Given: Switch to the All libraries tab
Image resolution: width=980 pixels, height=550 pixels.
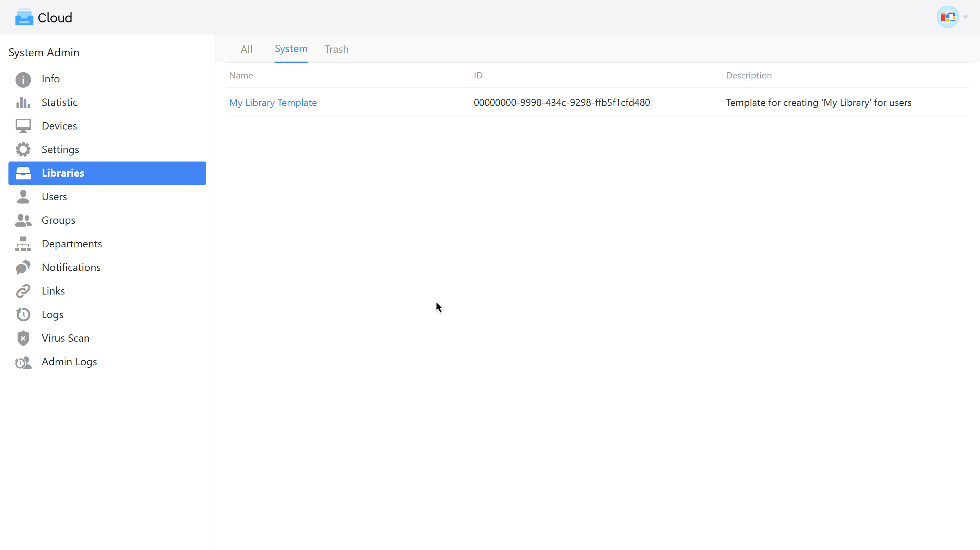Looking at the screenshot, I should pos(246,49).
